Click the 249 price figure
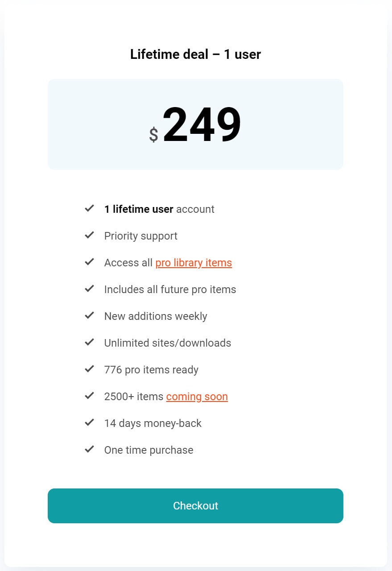392x571 pixels. click(x=202, y=125)
